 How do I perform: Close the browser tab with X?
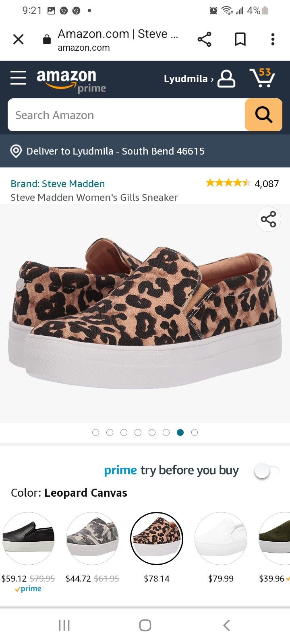(19, 39)
